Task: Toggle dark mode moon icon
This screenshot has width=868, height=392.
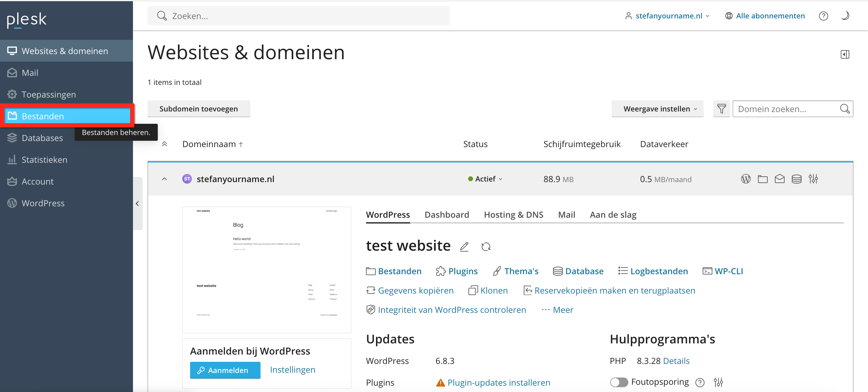Action: pos(845,16)
